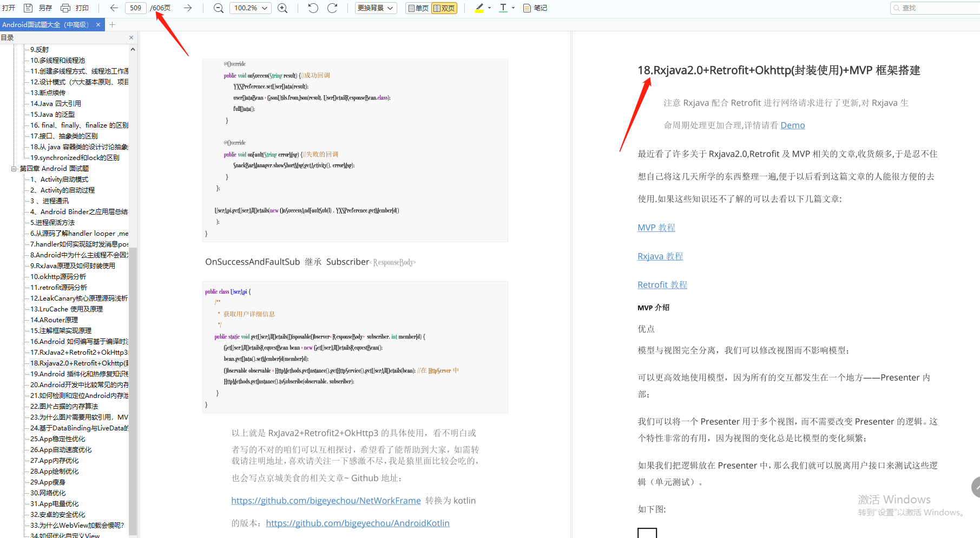Open outline item 3 、进程通讯
The height and width of the screenshot is (538, 980).
coord(50,201)
